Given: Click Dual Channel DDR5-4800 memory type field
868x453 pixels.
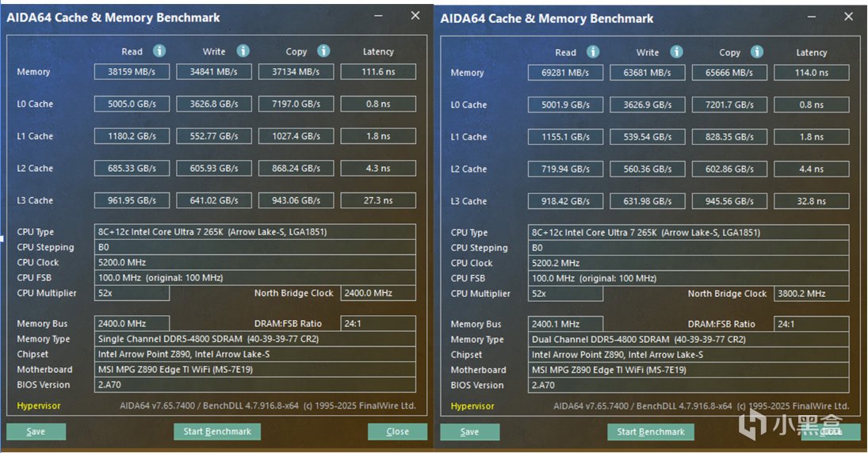Looking at the screenshot, I should 688,339.
